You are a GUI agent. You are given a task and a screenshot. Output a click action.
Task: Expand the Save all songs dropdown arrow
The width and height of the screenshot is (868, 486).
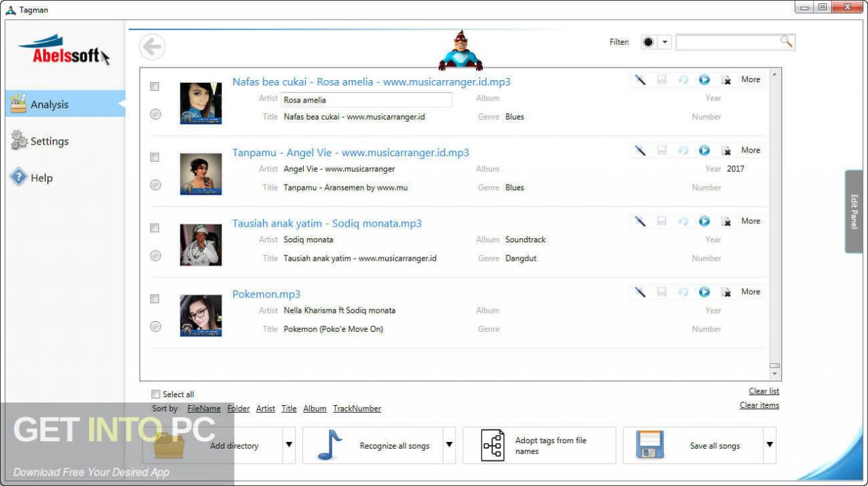[770, 445]
